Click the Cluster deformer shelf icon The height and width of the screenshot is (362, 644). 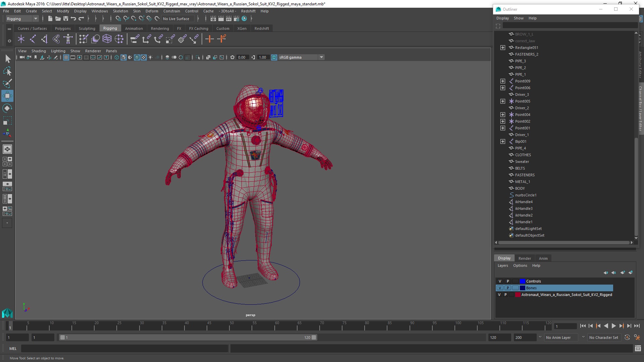119,39
